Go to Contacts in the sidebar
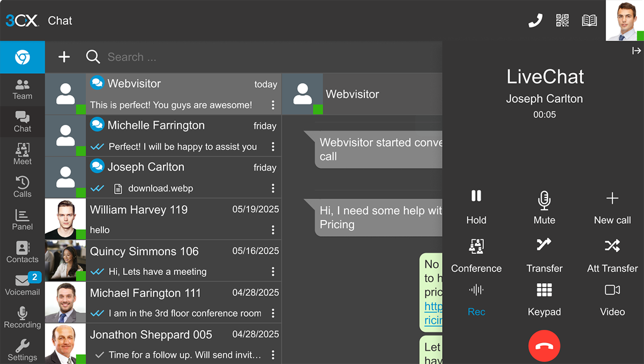The width and height of the screenshot is (644, 364). [x=23, y=252]
